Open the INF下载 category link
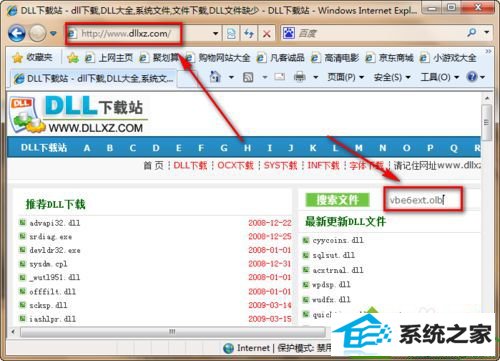Viewport: 500px width, 361px height. [x=323, y=165]
